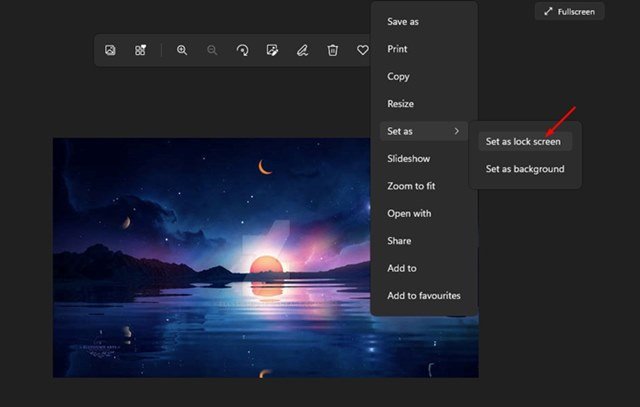Select Zoom to fit option

tap(424, 186)
